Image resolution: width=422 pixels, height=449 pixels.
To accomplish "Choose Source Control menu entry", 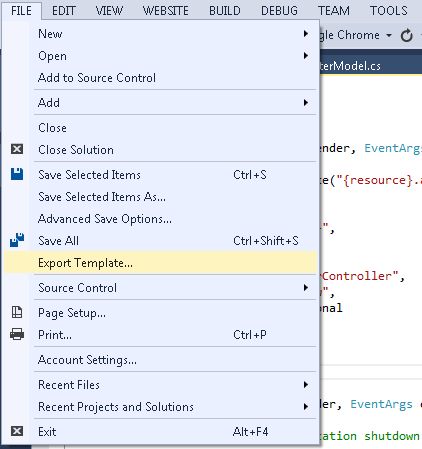I will point(160,288).
